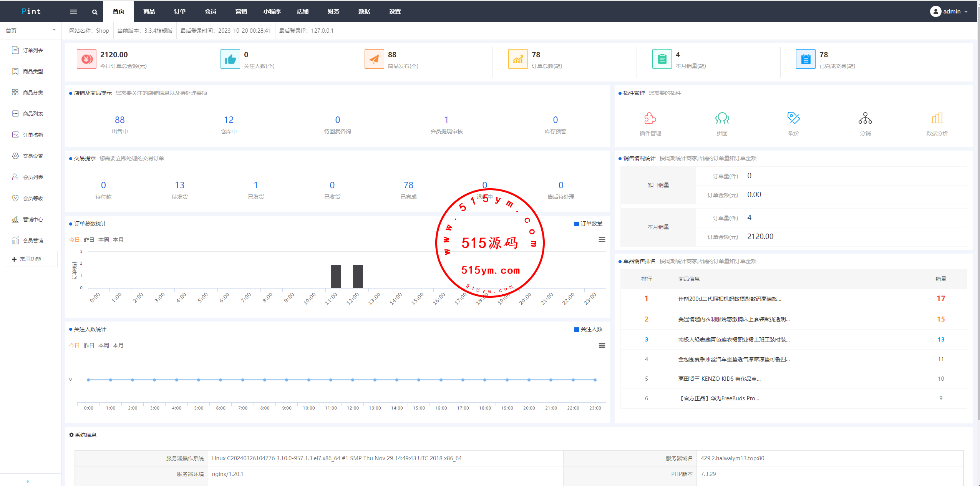Toggle 关注人数 legend in followers chart
This screenshot has width=980, height=486.
[x=588, y=329]
